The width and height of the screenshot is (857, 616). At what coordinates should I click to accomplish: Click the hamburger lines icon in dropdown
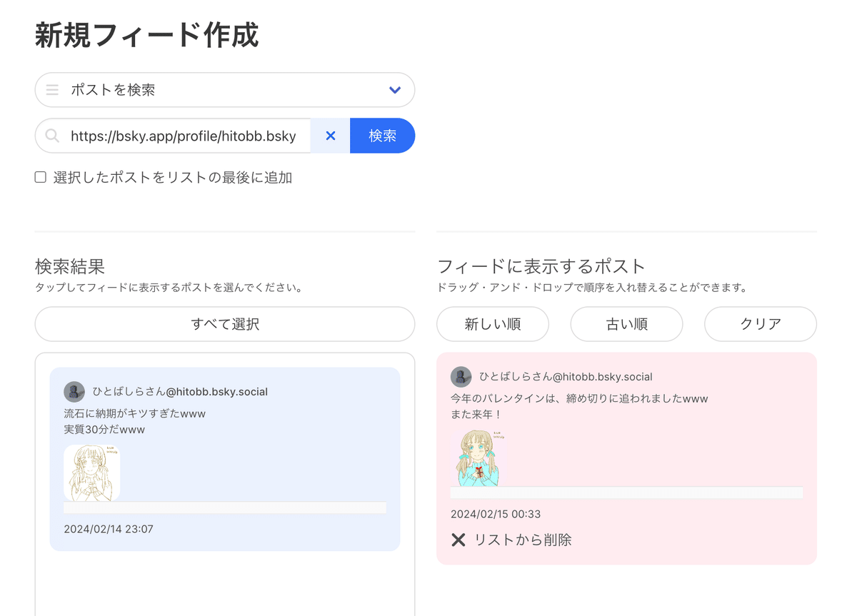point(53,90)
